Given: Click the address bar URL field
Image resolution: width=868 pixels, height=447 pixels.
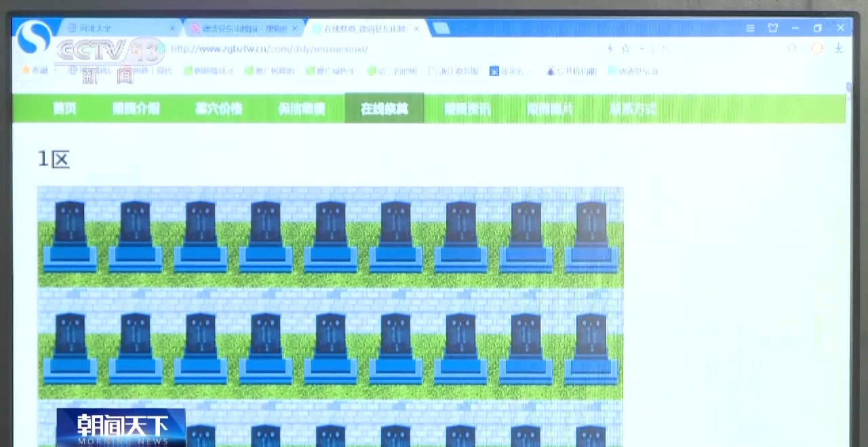Looking at the screenshot, I should click(x=339, y=49).
